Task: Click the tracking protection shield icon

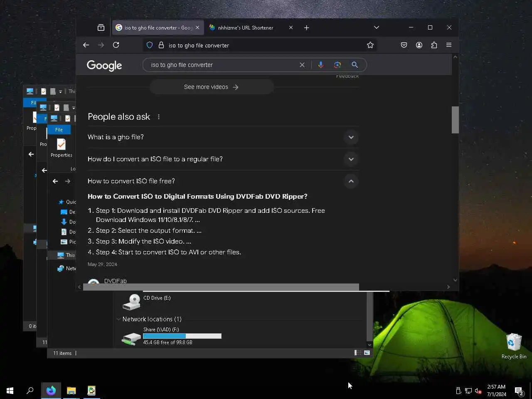Action: click(150, 45)
